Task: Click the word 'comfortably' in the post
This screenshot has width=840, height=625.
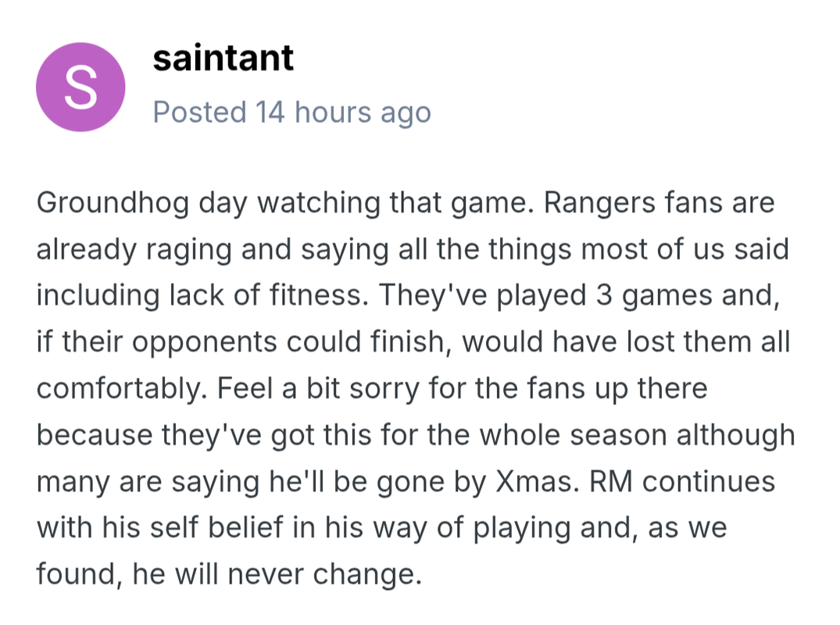Action: tap(120, 388)
